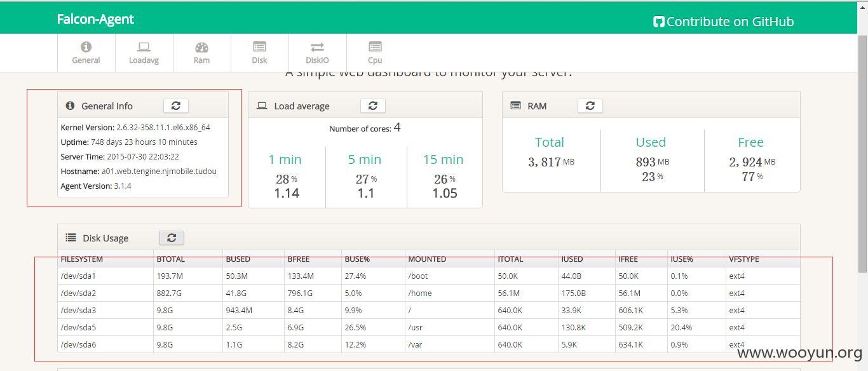Click the vertical page scrollbar

pyautogui.click(x=862, y=152)
